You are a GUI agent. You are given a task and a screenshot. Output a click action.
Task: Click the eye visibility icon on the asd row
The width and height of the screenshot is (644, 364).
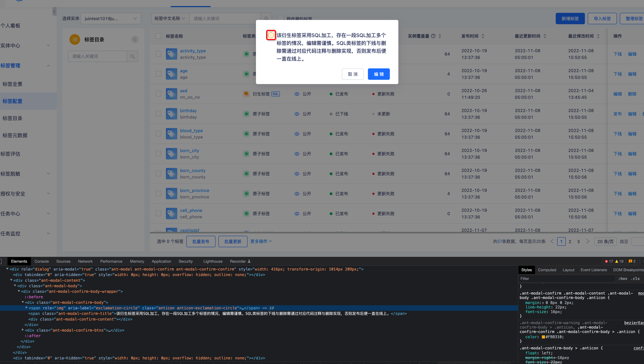(x=297, y=94)
